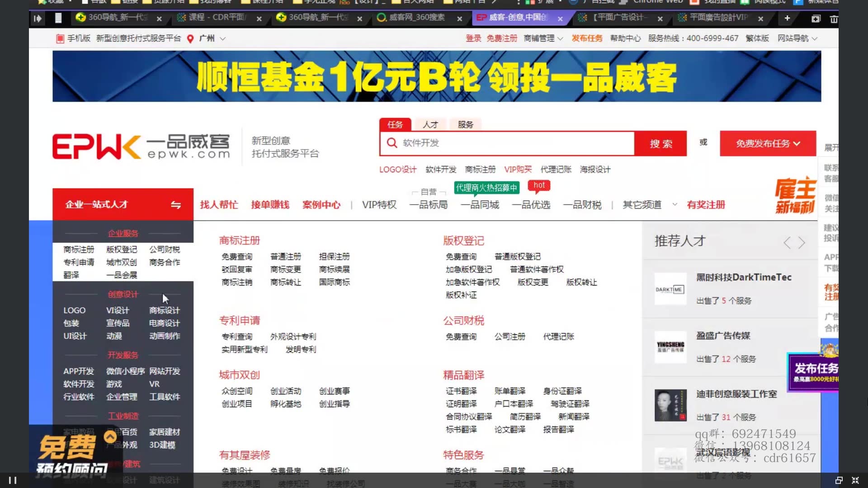Show next 推荐人才 with right arrow

point(802,243)
